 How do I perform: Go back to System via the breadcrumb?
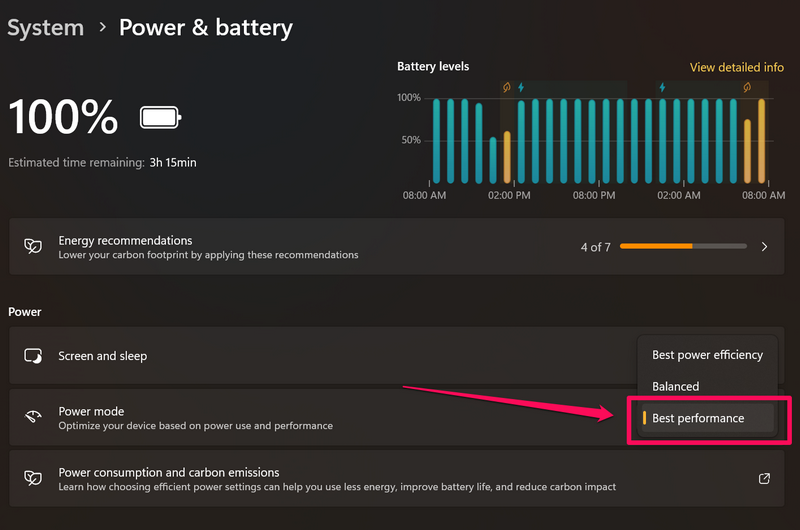click(x=43, y=27)
